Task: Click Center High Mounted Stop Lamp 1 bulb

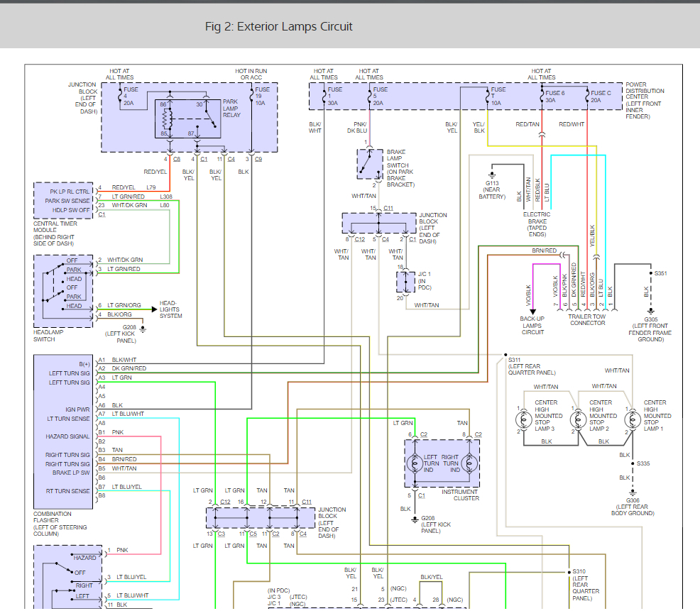Action: 633,420
